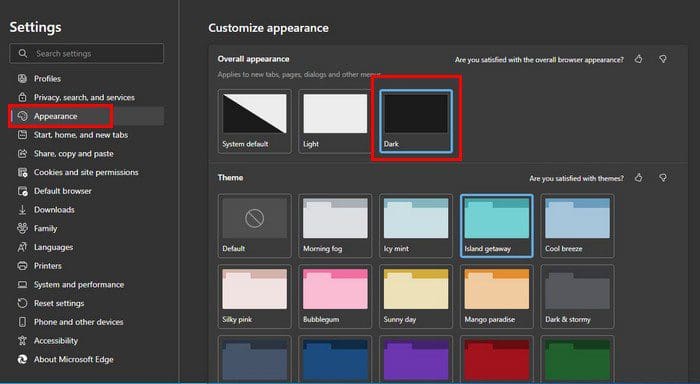This screenshot has width=700, height=384.
Task: Give thumbs up for themes
Action: (639, 178)
